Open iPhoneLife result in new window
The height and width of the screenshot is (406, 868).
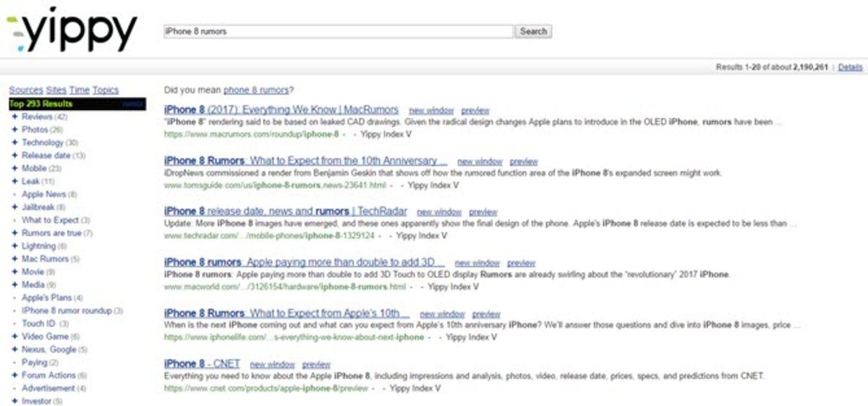pos(442,314)
